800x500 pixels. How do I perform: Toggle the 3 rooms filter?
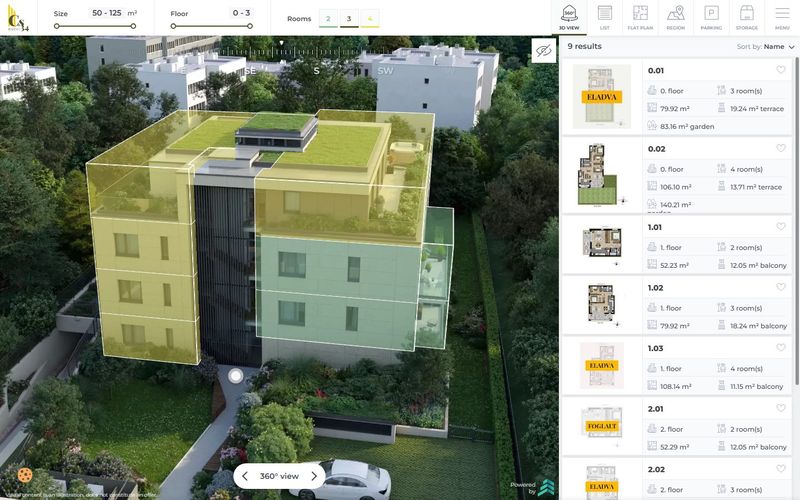click(x=349, y=19)
